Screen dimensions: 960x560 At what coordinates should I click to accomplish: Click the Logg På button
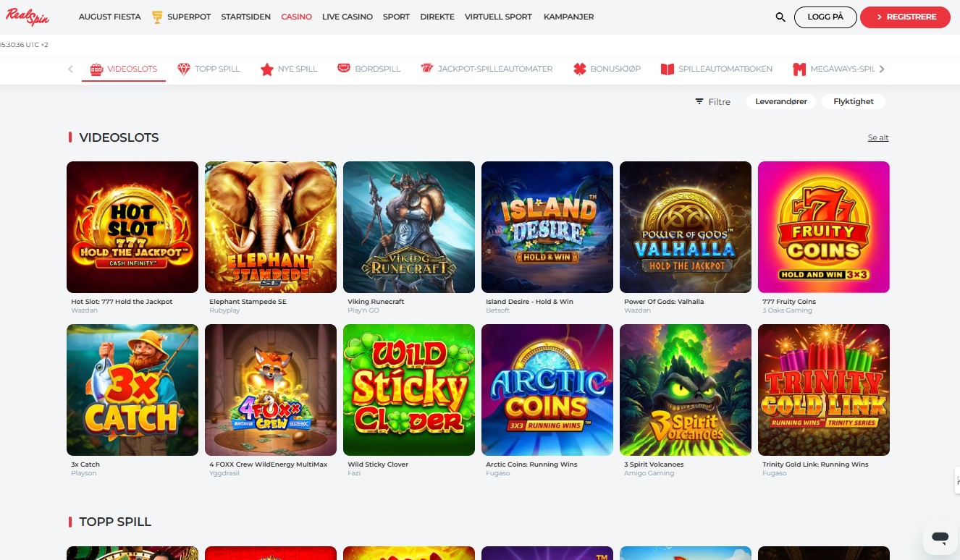click(x=825, y=17)
